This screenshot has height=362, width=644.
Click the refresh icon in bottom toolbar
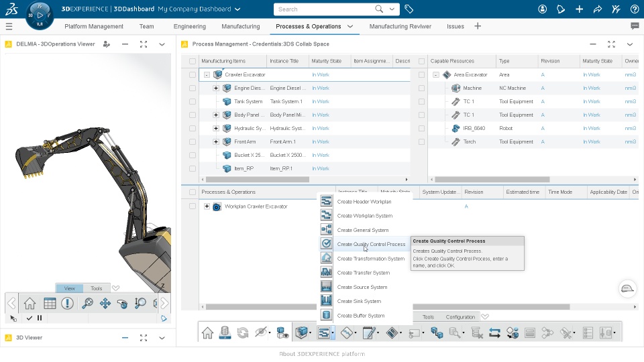pyautogui.click(x=243, y=333)
